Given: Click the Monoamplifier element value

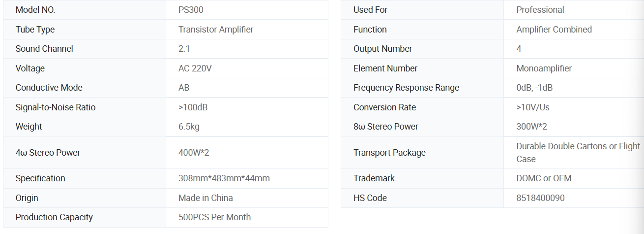Looking at the screenshot, I should point(544,68).
